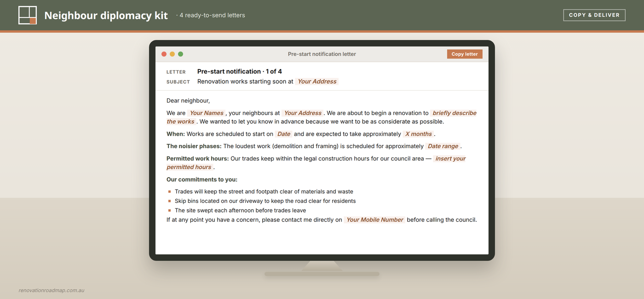Image resolution: width=644 pixels, height=299 pixels.
Task: Select the Your Names placeholder
Action: (x=207, y=113)
